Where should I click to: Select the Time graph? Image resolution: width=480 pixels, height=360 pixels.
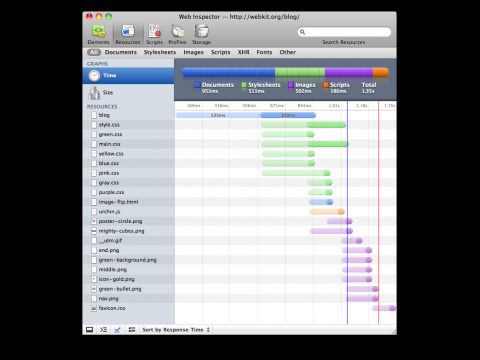(x=128, y=76)
